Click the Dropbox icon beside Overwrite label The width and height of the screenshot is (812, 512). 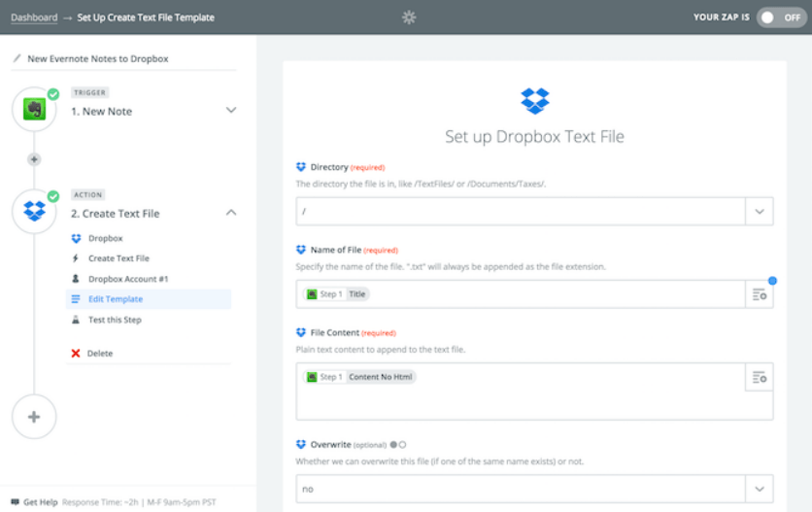pos(301,445)
